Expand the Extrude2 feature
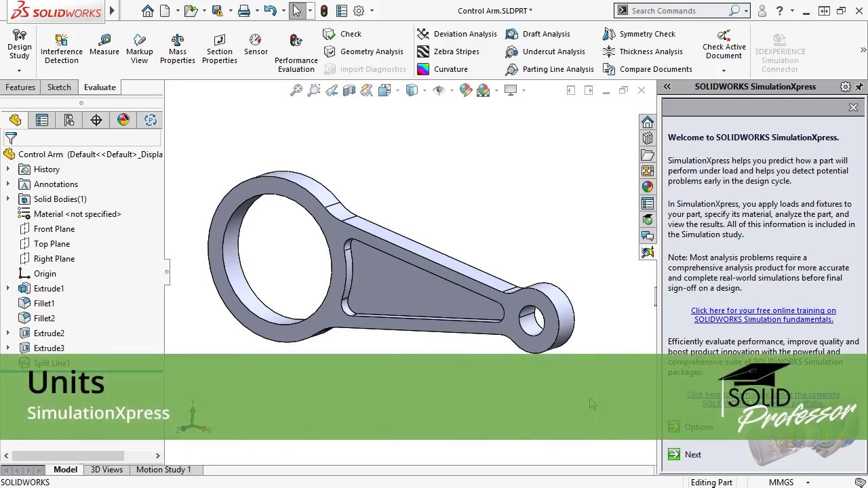The height and width of the screenshot is (488, 868). [8, 333]
